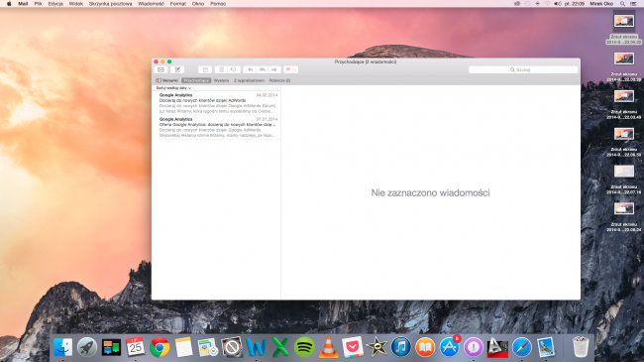
Task: Switch to the Z sygnalizatorem mailbox
Action: (249, 80)
